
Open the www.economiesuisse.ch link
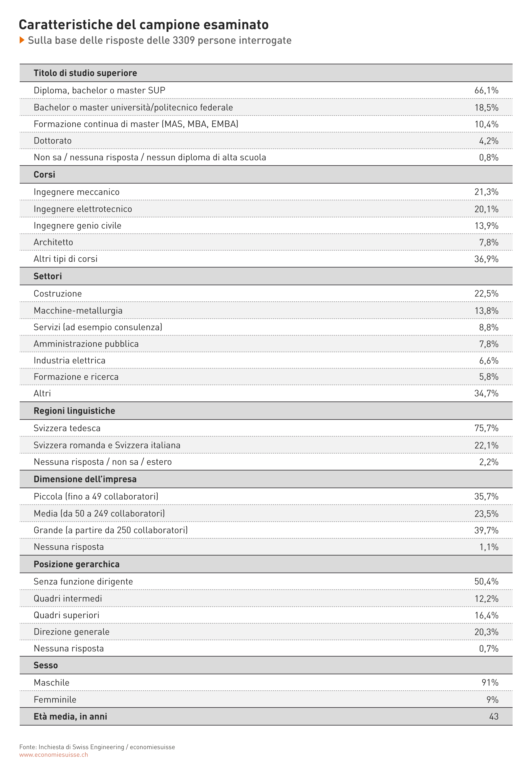click(54, 755)
